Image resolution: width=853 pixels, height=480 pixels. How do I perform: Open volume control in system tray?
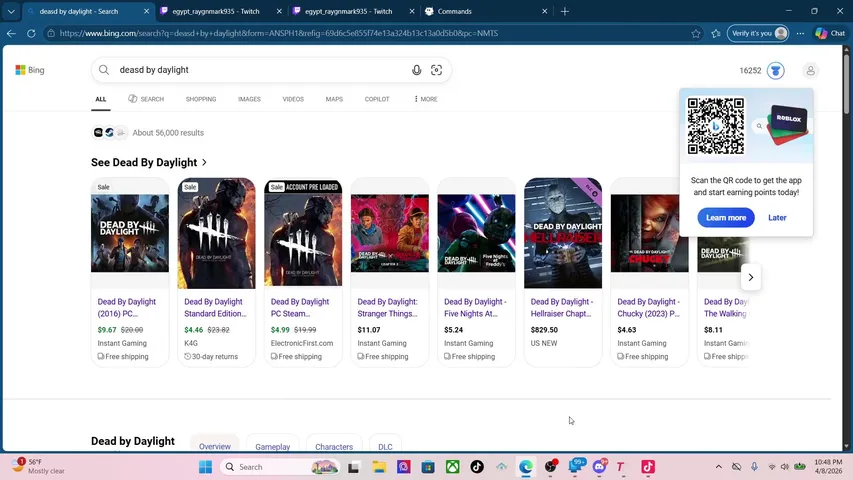pyautogui.click(x=784, y=467)
